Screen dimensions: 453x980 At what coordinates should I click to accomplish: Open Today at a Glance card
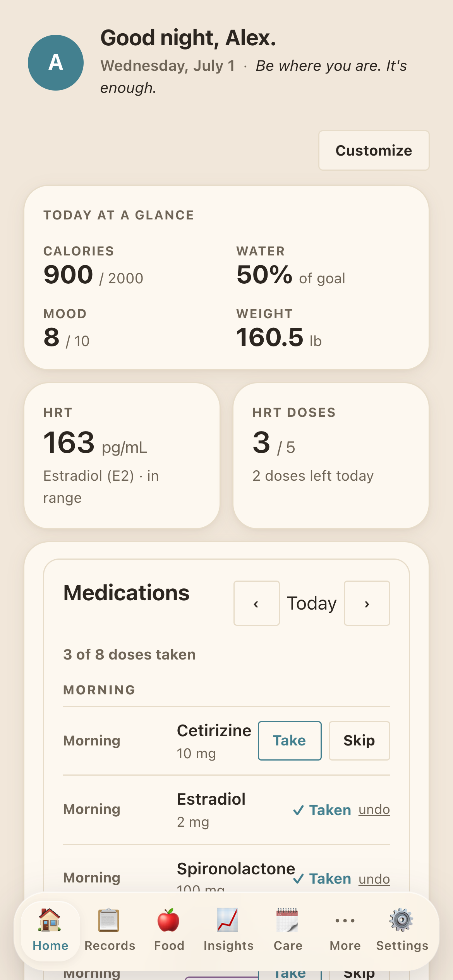pos(226,278)
